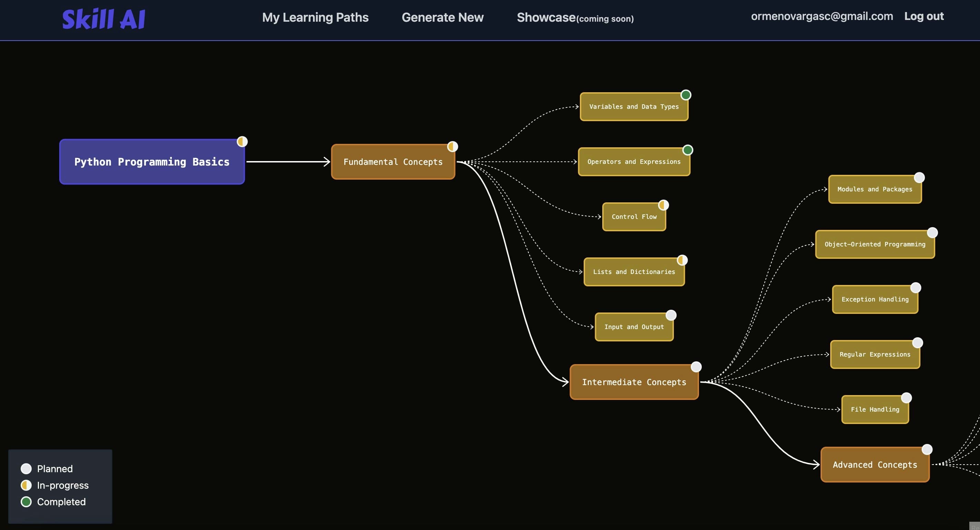
Task: Collapse the Python Programming Basics root node
Action: (152, 162)
